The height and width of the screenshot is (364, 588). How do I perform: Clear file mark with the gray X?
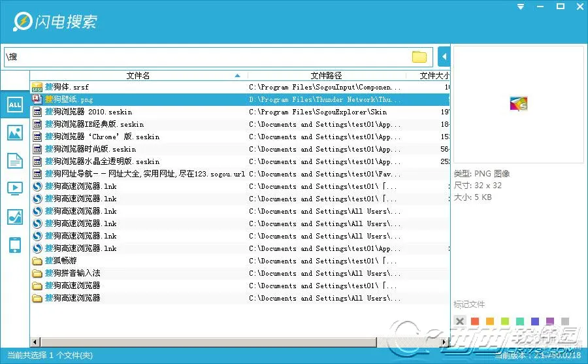pyautogui.click(x=460, y=321)
